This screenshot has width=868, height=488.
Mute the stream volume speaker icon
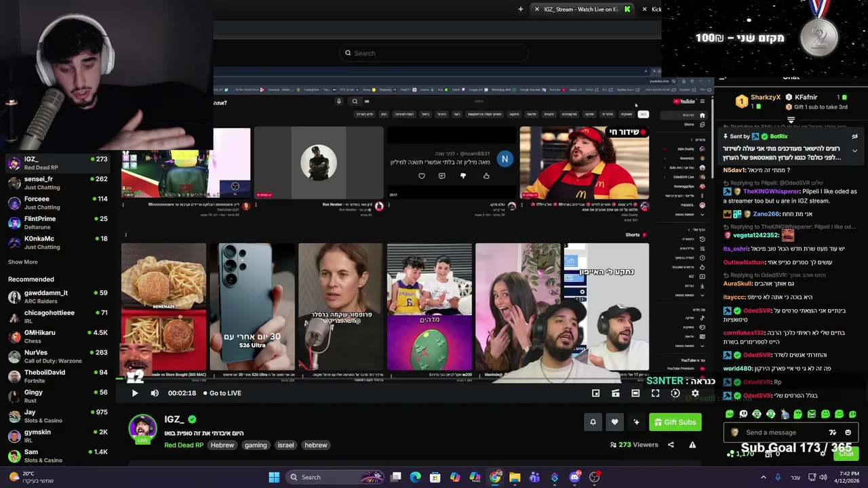tap(155, 393)
